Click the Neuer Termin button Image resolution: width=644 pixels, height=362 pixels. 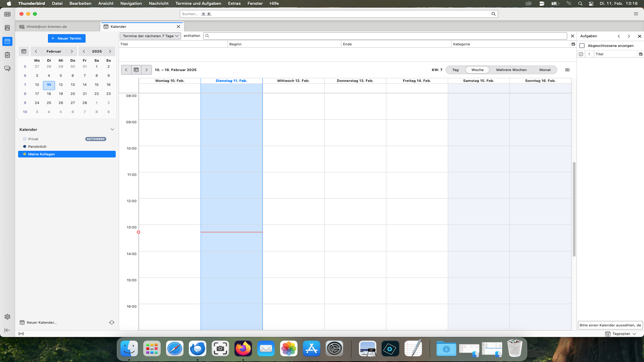pyautogui.click(x=67, y=38)
